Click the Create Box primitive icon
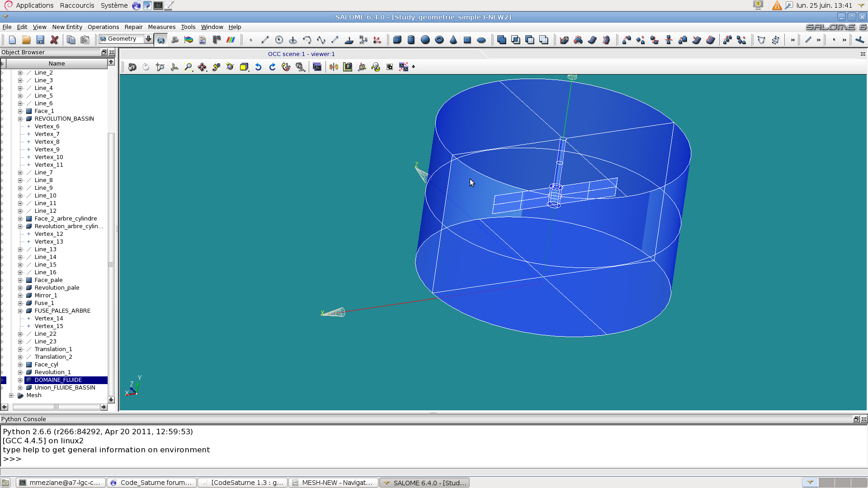 (397, 40)
